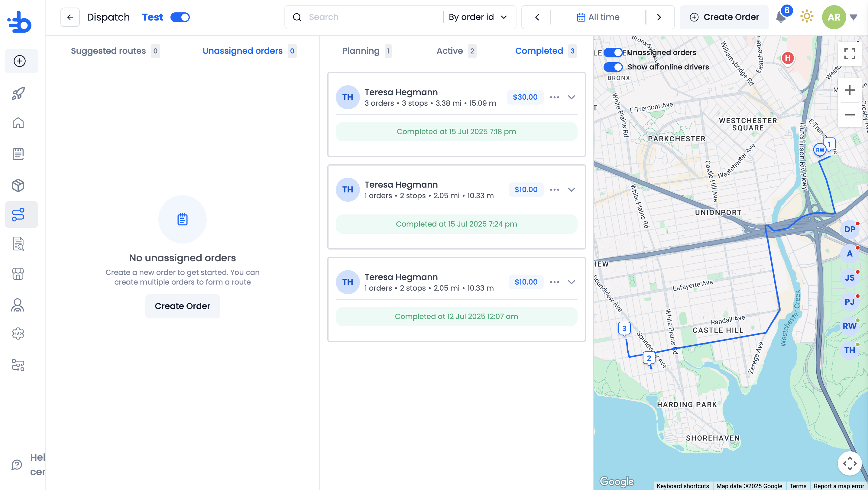Click the red H hub marker on map
868x490 pixels.
pos(788,58)
